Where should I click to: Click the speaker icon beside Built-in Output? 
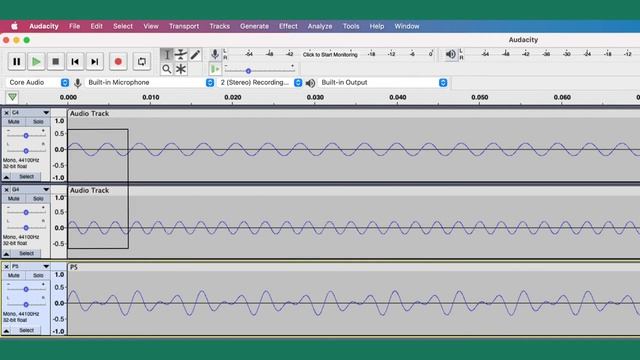click(310, 83)
